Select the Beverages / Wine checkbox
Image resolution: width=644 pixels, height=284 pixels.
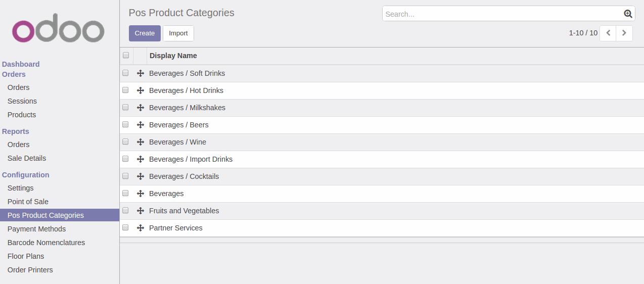point(125,142)
